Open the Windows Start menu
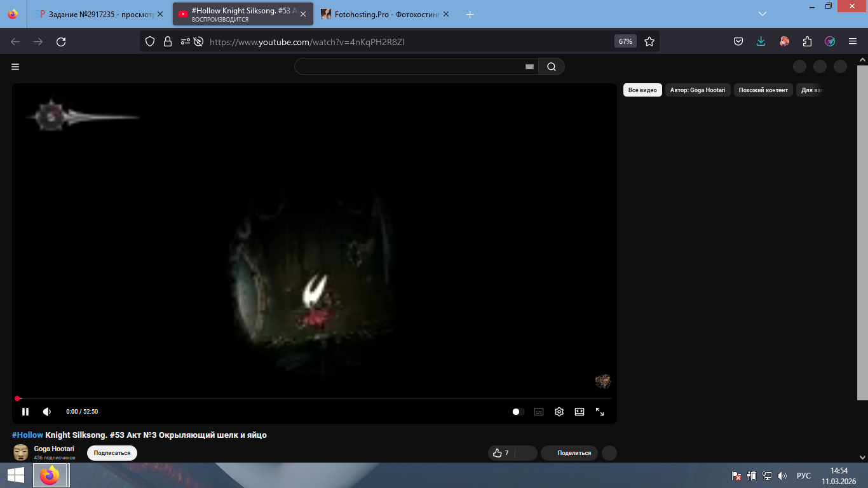 pos(16,475)
